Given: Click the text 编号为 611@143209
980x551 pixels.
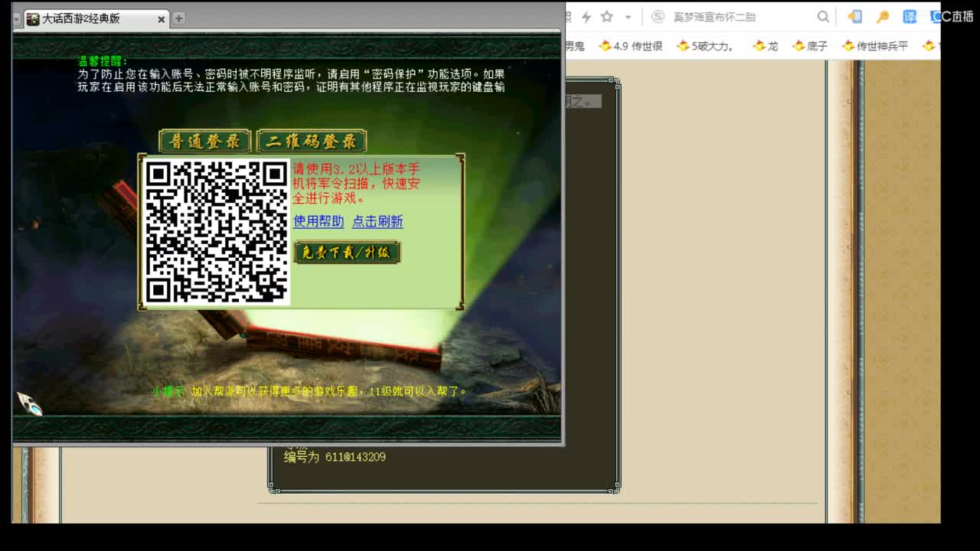Looking at the screenshot, I should tap(335, 457).
